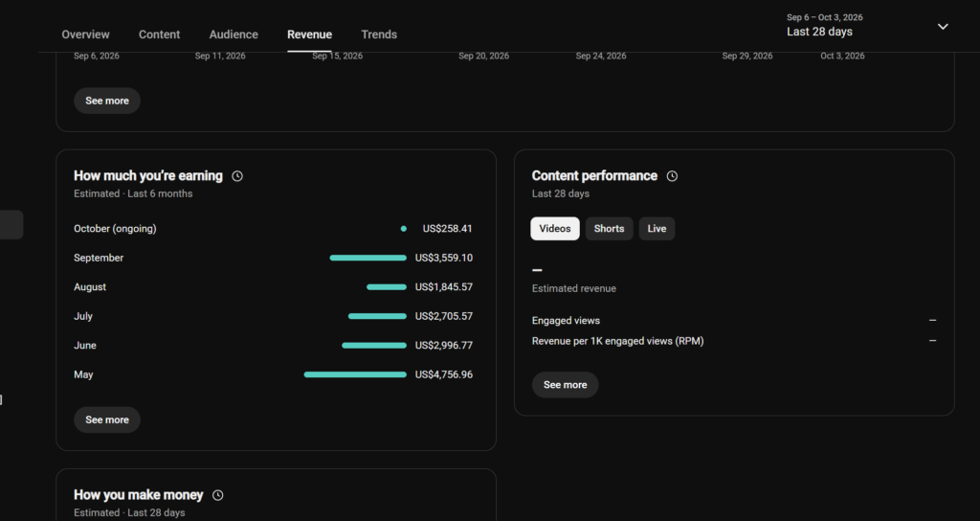Click the clock icon beside How you make money

coord(217,495)
